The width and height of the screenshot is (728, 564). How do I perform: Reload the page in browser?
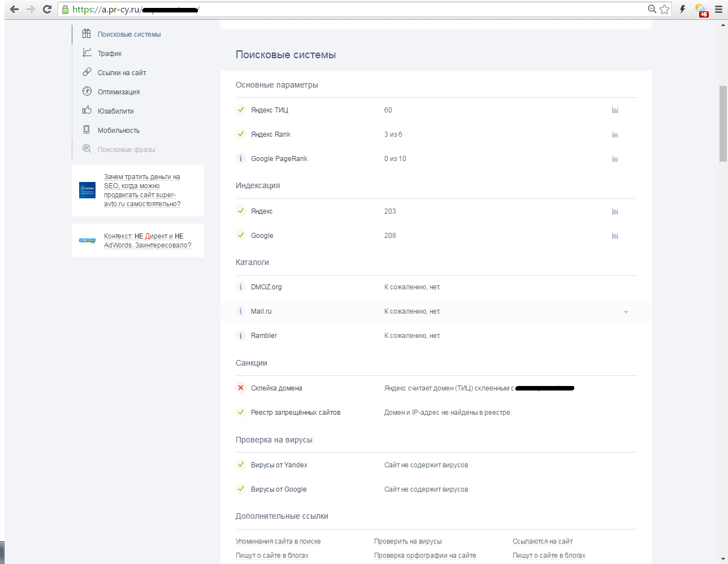47,9
